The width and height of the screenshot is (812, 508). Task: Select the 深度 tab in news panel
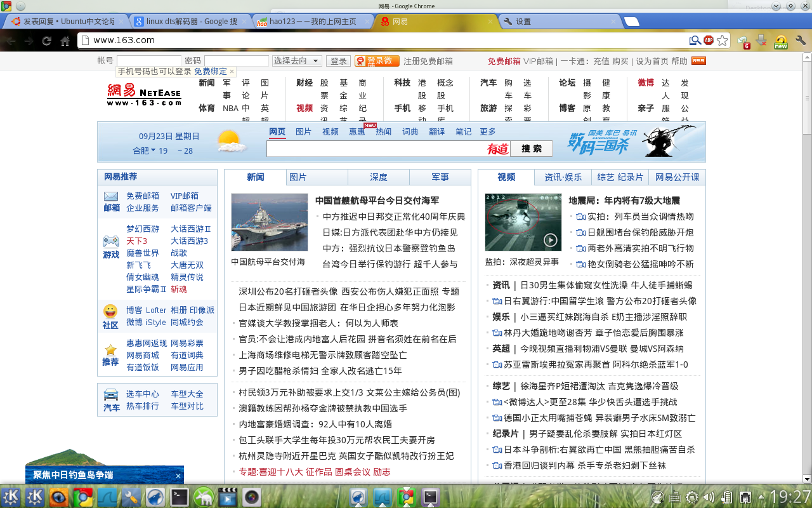point(379,177)
